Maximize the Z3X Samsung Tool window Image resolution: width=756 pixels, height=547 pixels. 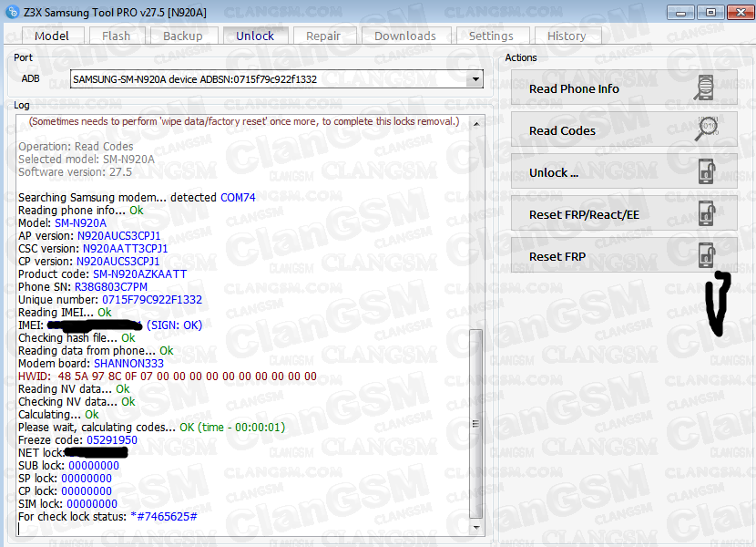(x=710, y=12)
